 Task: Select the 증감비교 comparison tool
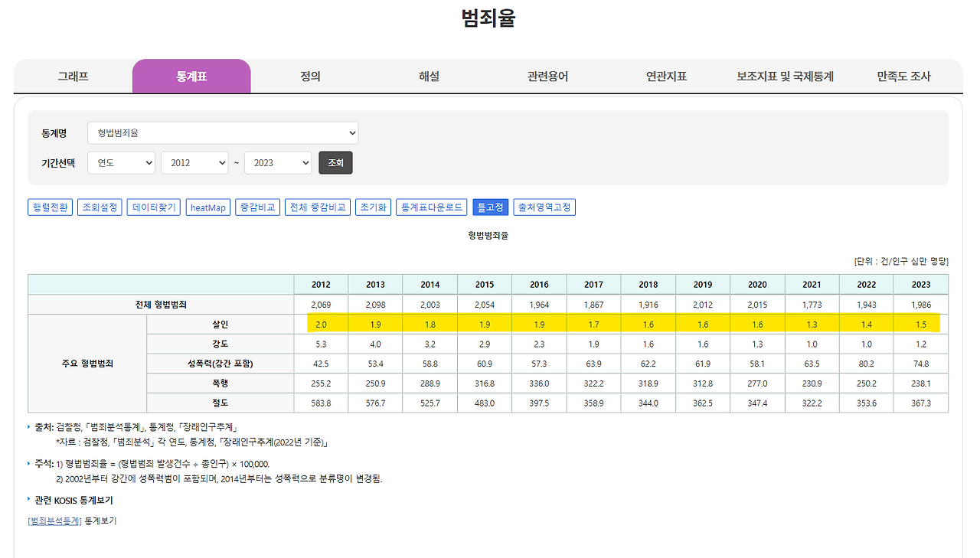[257, 207]
